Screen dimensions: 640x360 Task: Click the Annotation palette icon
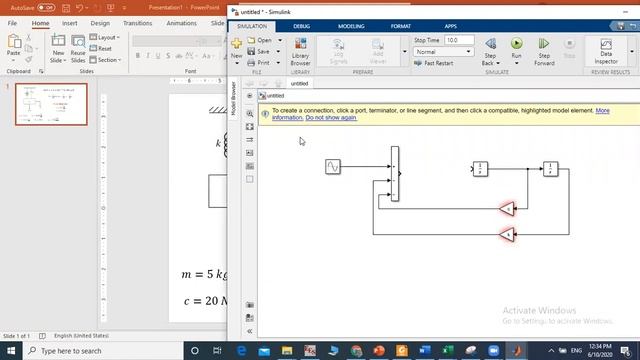[x=250, y=166]
